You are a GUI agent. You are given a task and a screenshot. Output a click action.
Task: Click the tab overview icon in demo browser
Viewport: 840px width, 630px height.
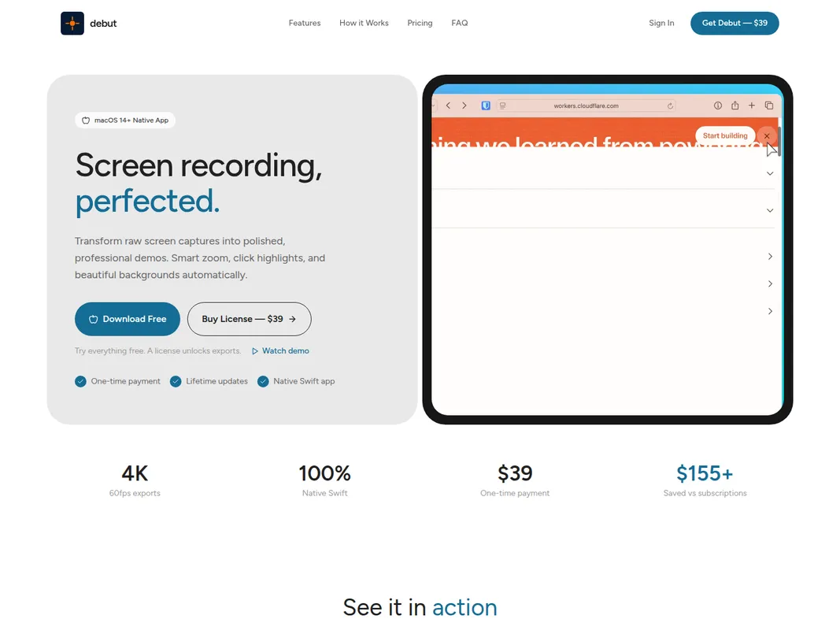(x=769, y=106)
